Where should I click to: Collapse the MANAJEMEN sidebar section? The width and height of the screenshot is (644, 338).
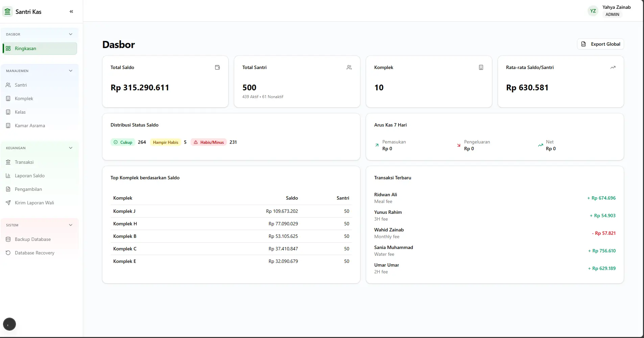click(40, 71)
